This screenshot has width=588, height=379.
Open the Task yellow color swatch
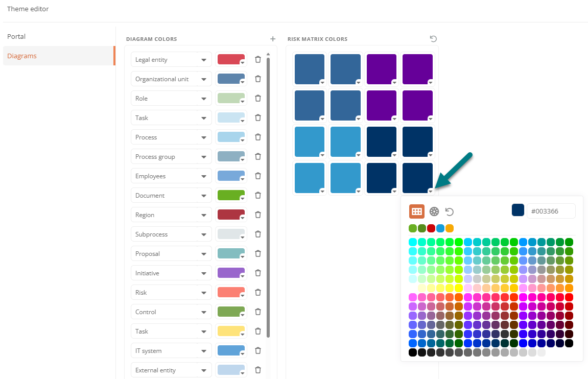[231, 331]
